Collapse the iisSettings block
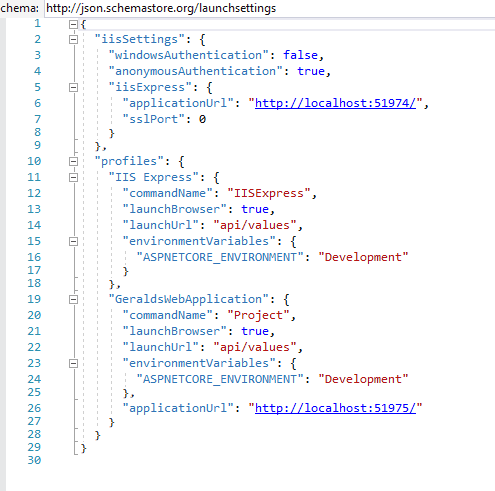Image resolution: width=495 pixels, height=491 pixels. [x=73, y=40]
